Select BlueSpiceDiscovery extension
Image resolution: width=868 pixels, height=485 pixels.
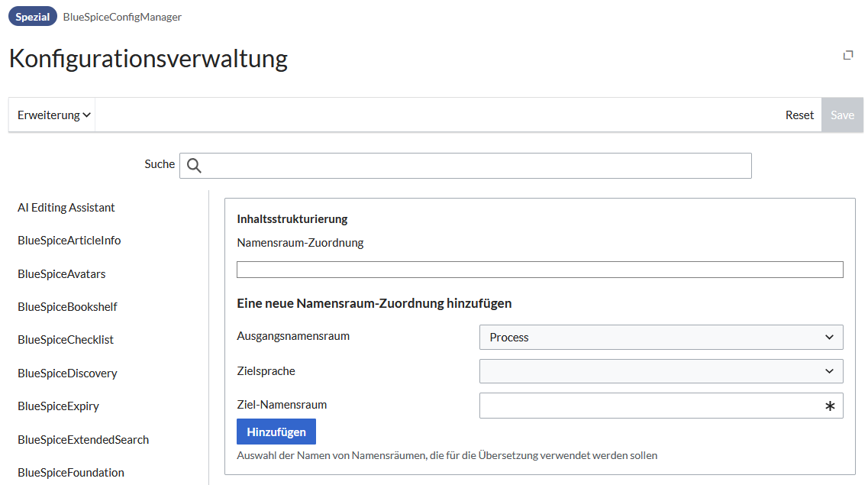67,373
